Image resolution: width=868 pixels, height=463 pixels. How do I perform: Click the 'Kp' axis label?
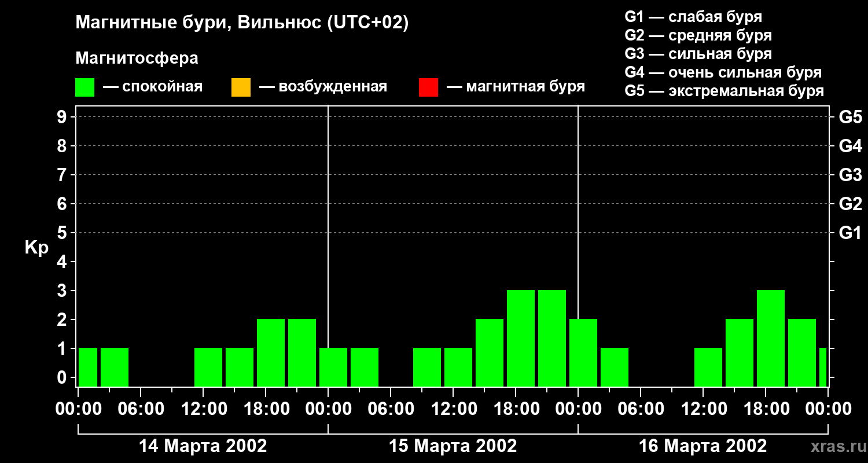[x=36, y=247]
